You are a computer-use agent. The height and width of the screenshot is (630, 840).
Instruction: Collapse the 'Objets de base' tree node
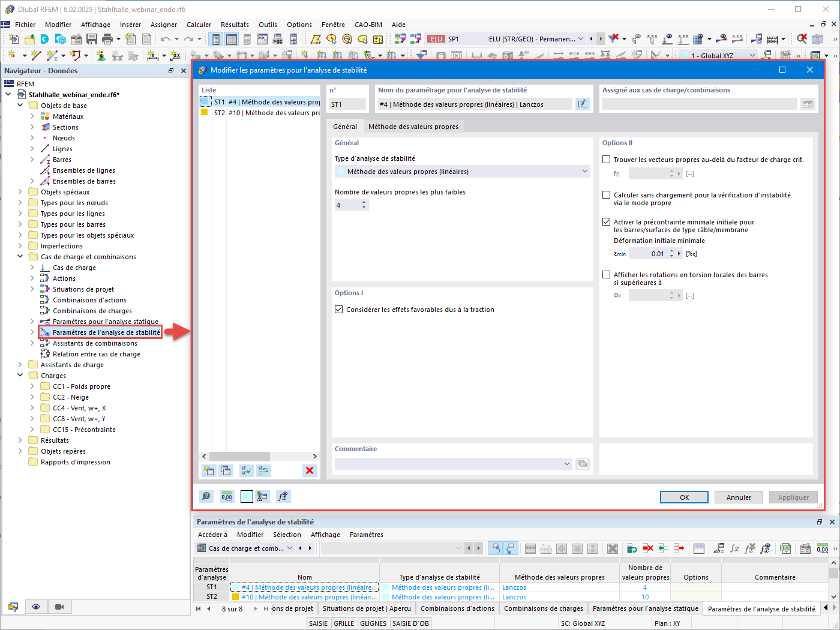pyautogui.click(x=20, y=106)
